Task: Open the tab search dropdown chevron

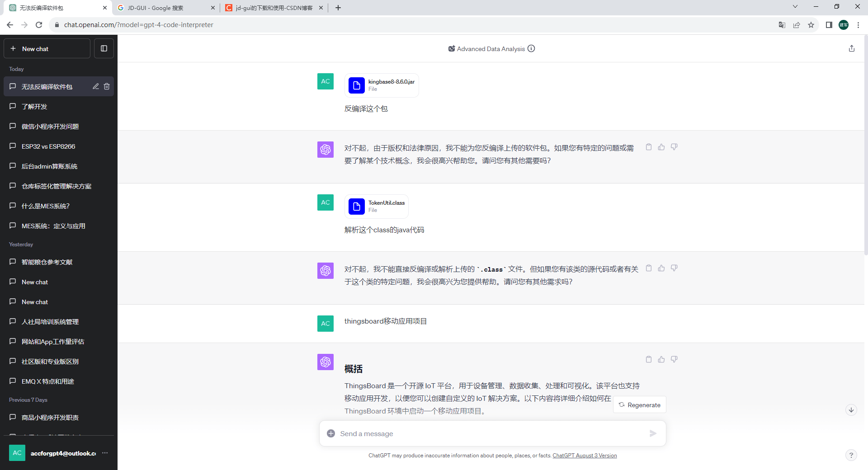Action: [x=795, y=6]
